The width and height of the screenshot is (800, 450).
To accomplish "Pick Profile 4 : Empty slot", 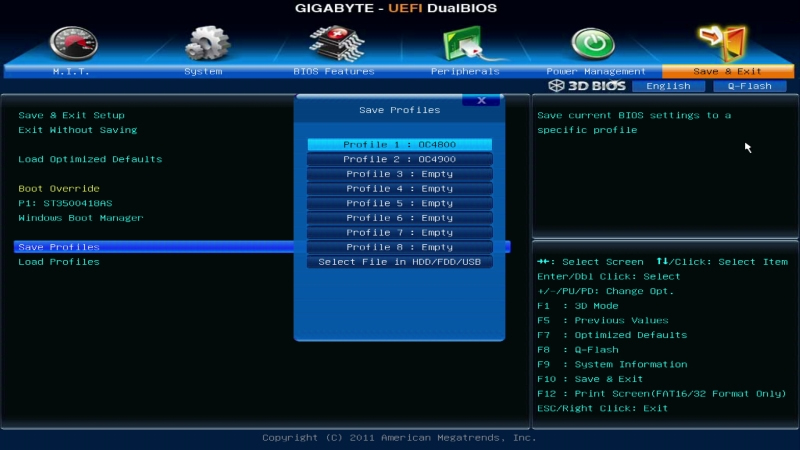I will (x=399, y=189).
